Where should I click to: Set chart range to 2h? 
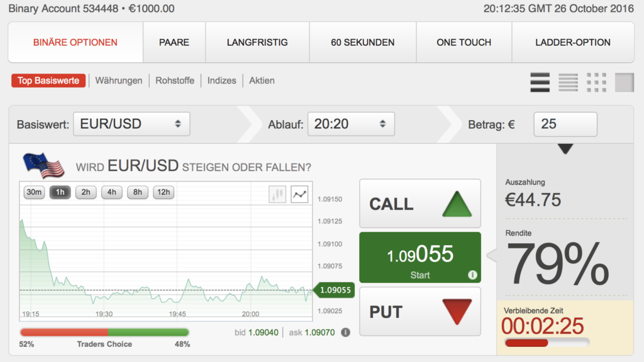[x=86, y=192]
